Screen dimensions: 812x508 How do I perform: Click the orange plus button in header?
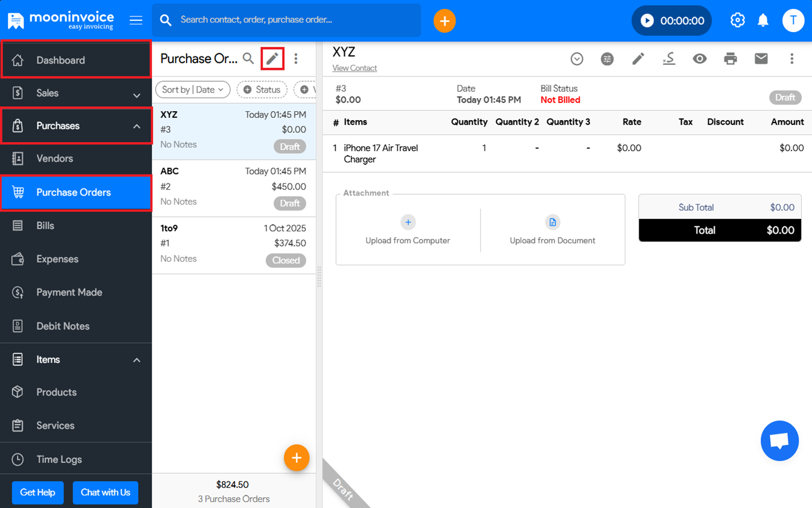pos(444,21)
